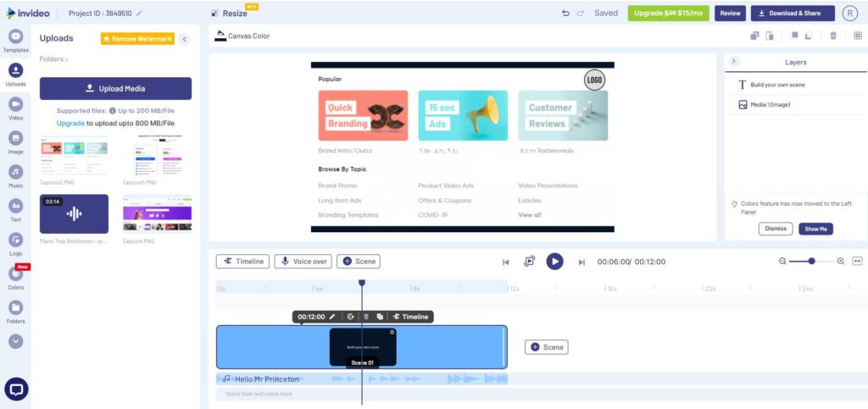Click the delete trash icon in canvas toolbar

[x=833, y=36]
